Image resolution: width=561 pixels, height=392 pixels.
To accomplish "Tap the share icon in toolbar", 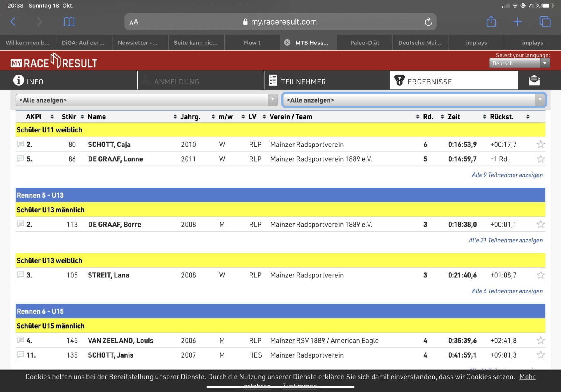I will [x=491, y=22].
